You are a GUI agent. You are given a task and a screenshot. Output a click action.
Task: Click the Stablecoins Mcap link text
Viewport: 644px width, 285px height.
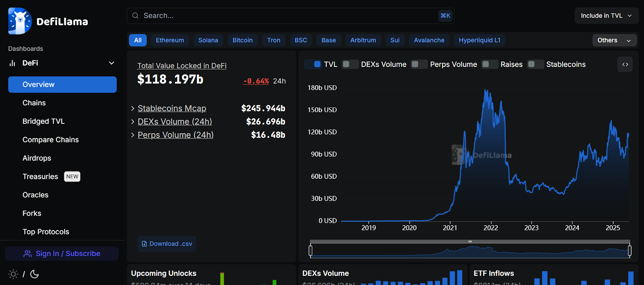(172, 109)
